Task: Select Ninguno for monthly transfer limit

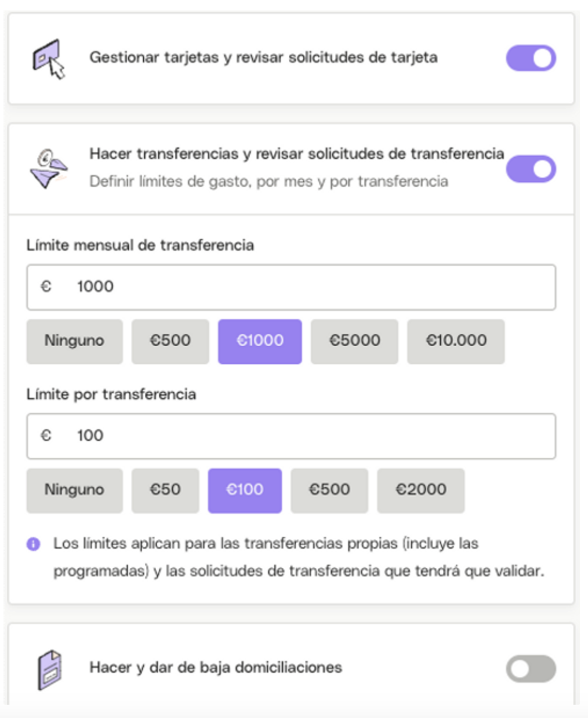Action: pos(74,341)
